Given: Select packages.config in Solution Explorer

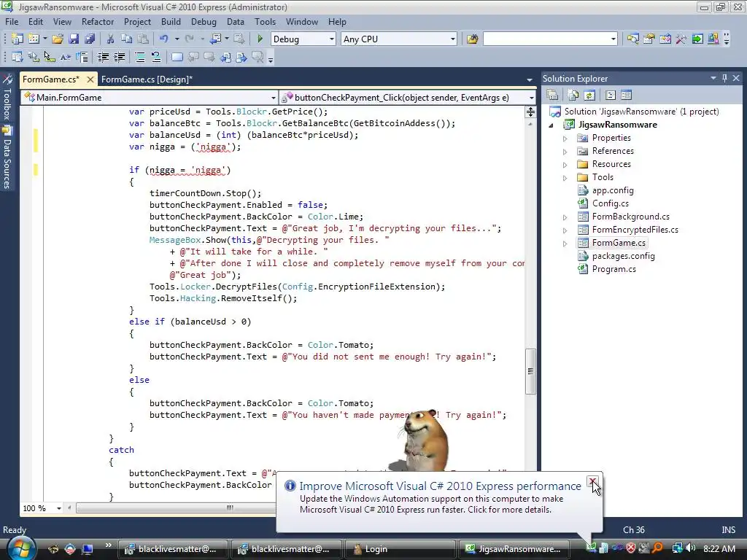Looking at the screenshot, I should coord(623,256).
